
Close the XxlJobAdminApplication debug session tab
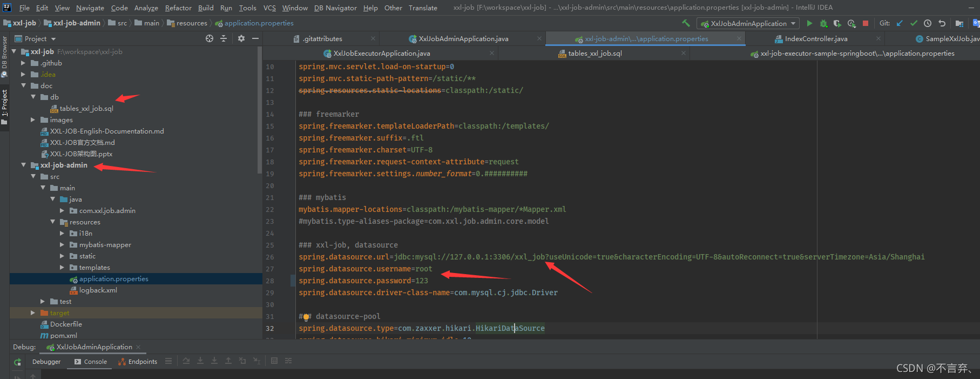coord(138,347)
